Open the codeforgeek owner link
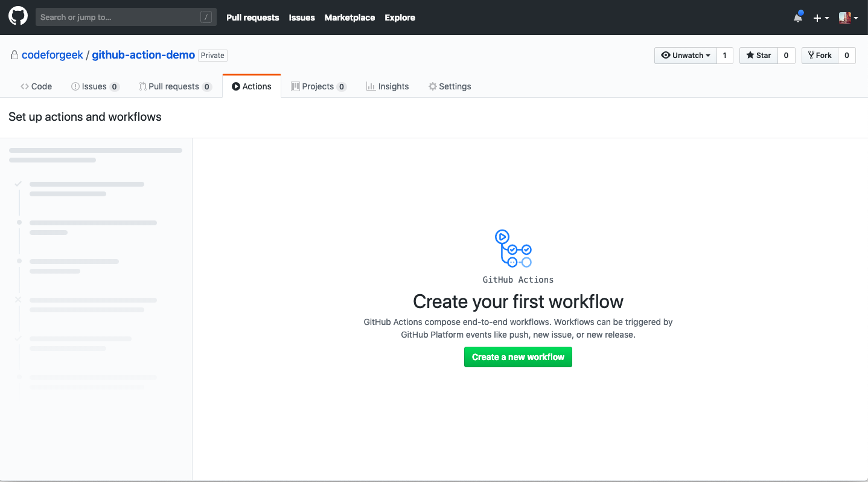The height and width of the screenshot is (482, 868). click(53, 55)
